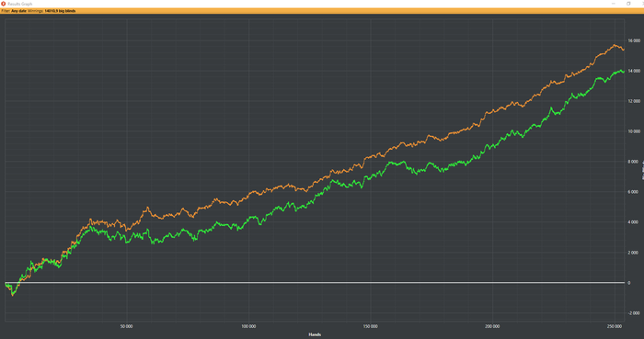Image resolution: width=644 pixels, height=339 pixels.
Task: Minimize the Results Graph window
Action: pos(614,4)
